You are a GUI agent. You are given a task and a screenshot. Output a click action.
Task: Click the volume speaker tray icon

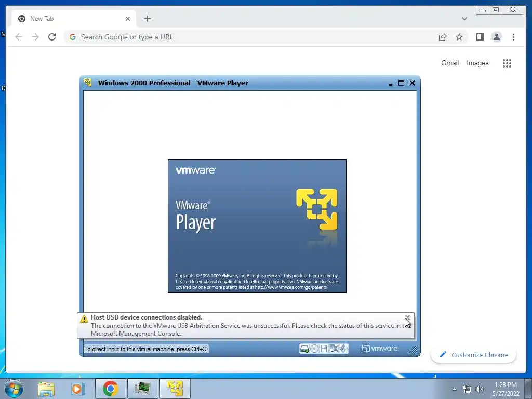pyautogui.click(x=479, y=389)
